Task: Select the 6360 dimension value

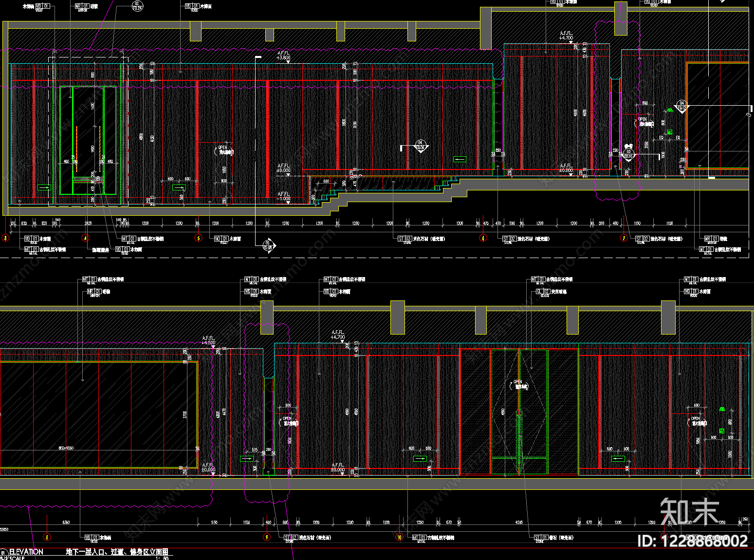Action: coord(66,523)
